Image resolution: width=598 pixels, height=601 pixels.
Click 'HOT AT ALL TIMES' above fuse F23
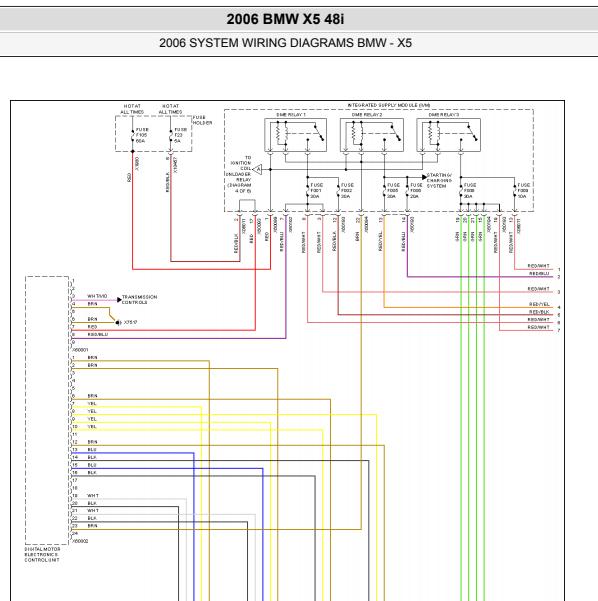[x=171, y=109]
